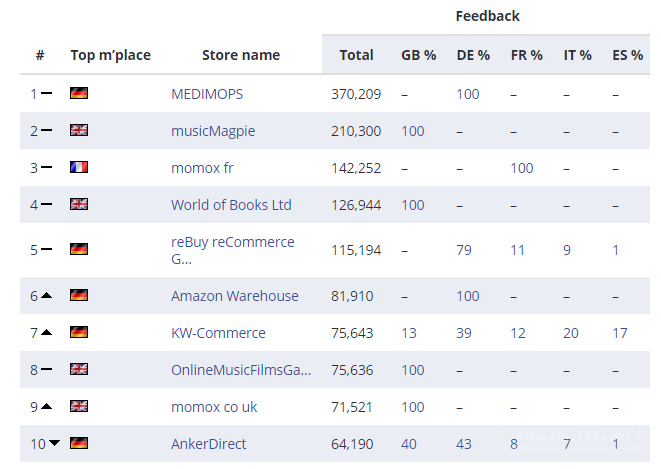Image resolution: width=661 pixels, height=469 pixels.
Task: Sort by the GB % column header
Action: pos(419,55)
